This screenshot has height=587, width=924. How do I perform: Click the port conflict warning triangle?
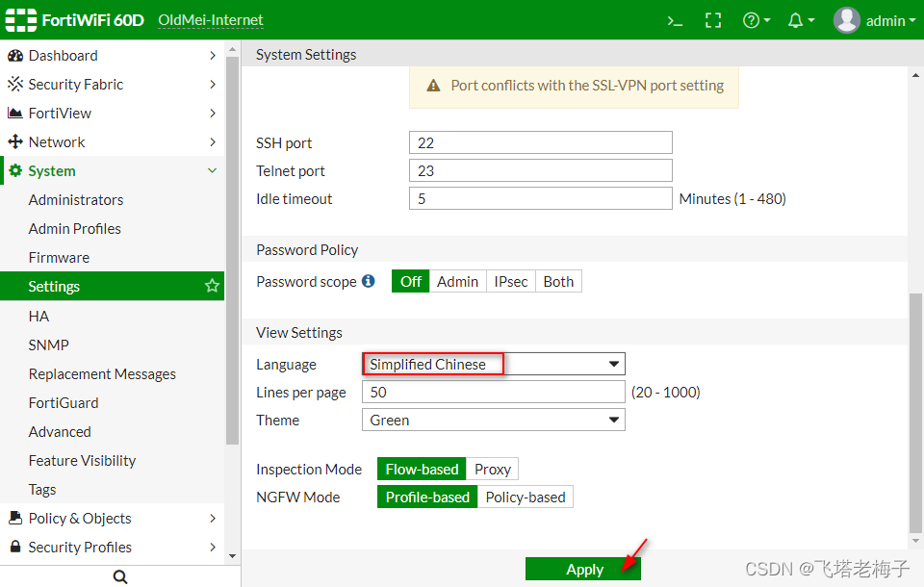point(433,86)
